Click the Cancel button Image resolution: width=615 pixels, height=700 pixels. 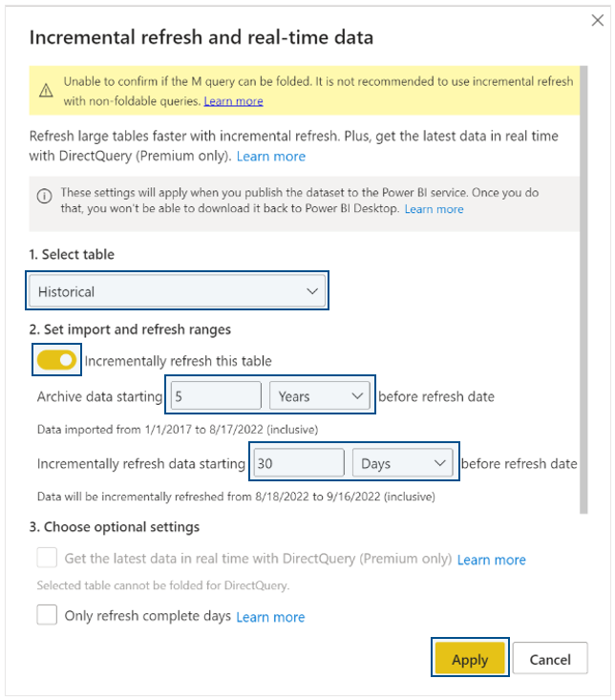coord(550,658)
